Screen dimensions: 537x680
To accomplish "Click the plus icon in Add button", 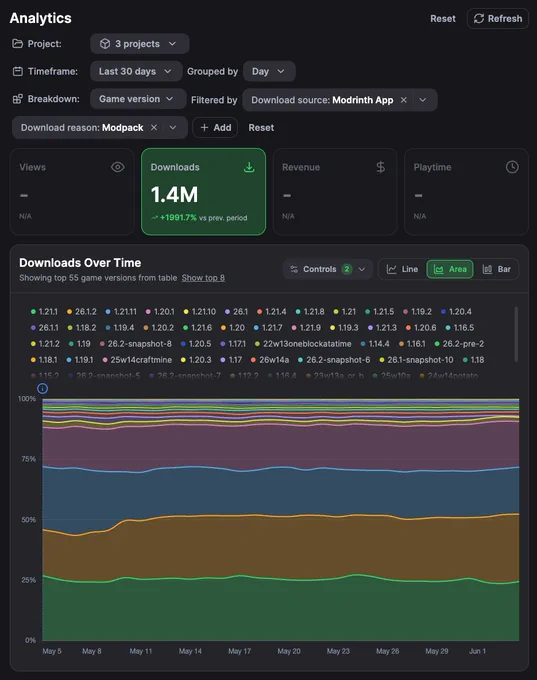I will pos(204,128).
